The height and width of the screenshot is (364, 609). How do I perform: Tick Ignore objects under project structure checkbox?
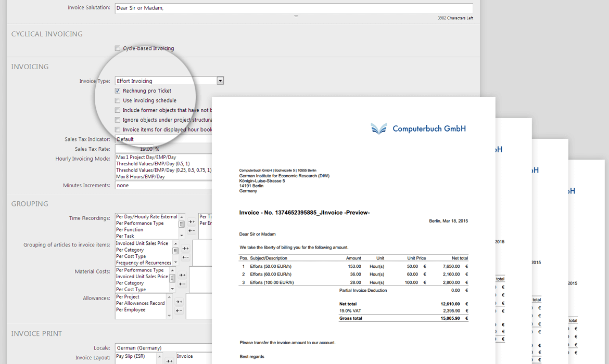coord(118,120)
